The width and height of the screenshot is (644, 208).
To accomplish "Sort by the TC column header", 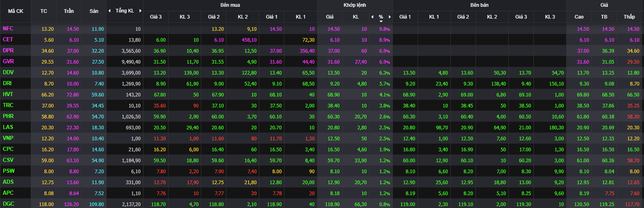I will (44, 11).
